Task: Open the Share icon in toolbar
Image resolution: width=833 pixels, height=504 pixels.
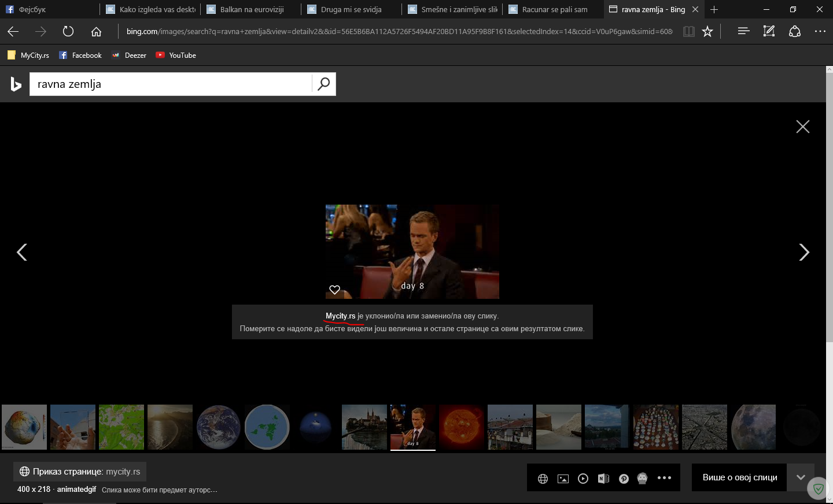Action: click(795, 32)
